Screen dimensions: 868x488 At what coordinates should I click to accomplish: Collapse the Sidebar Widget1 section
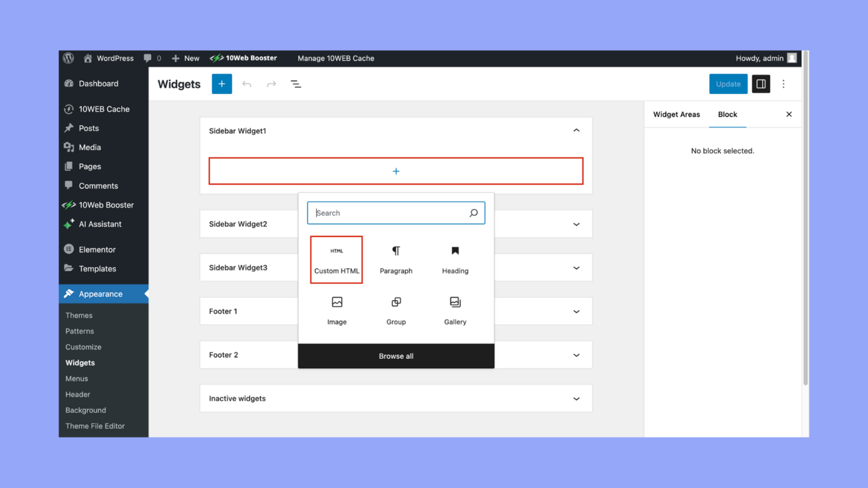(x=576, y=130)
